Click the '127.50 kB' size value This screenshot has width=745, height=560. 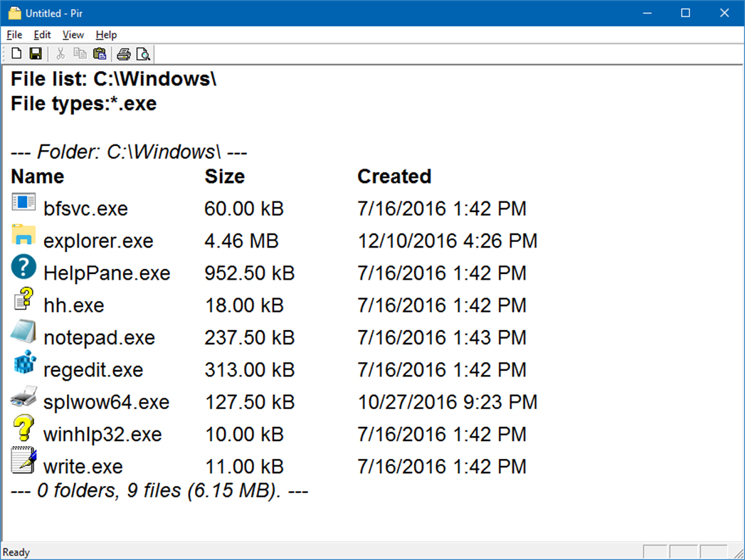pyautogui.click(x=250, y=402)
